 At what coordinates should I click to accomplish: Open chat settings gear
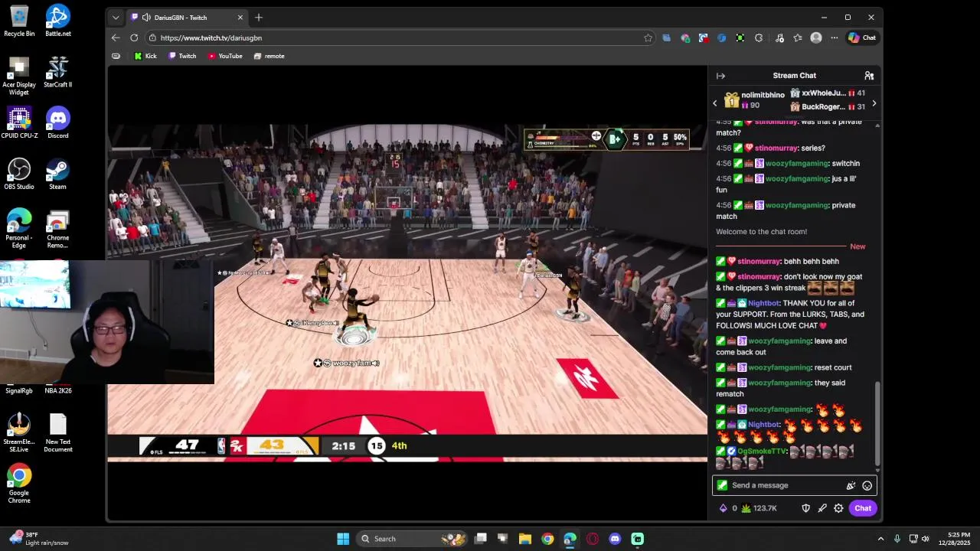click(838, 508)
